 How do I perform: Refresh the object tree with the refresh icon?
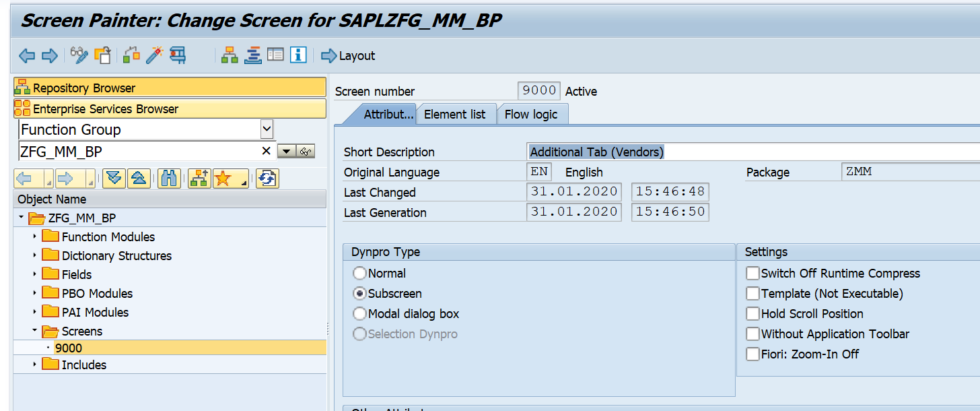[267, 178]
